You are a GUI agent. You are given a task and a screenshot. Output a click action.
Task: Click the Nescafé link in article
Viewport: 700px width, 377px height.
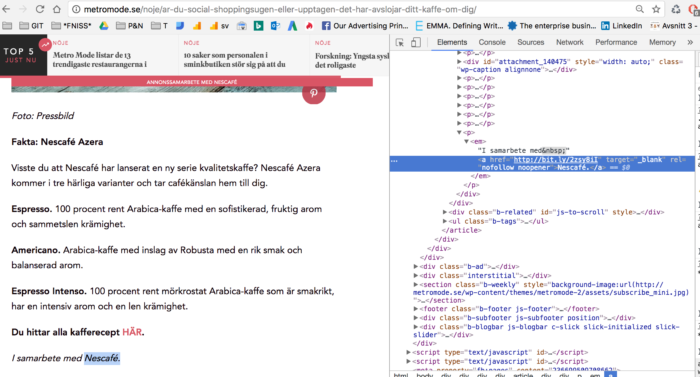pos(102,358)
